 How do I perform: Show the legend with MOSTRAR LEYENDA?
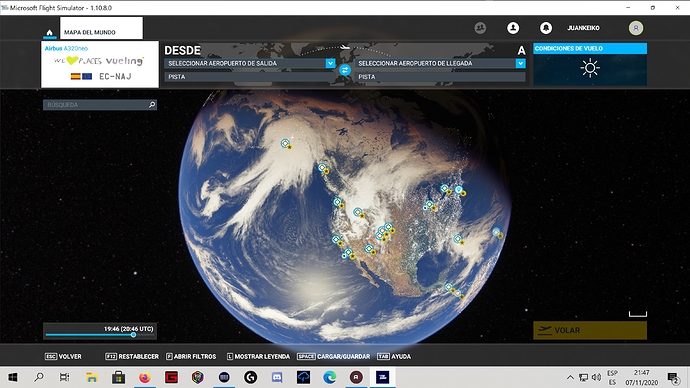[258, 356]
